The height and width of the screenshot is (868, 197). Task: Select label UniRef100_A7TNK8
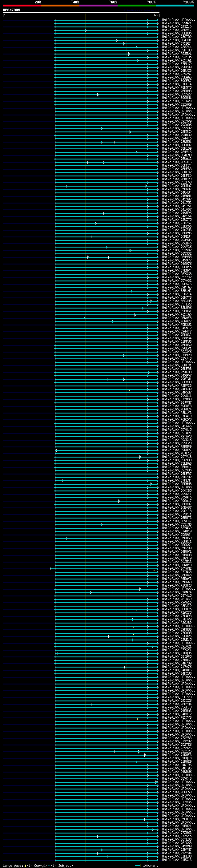[x=177, y=572]
